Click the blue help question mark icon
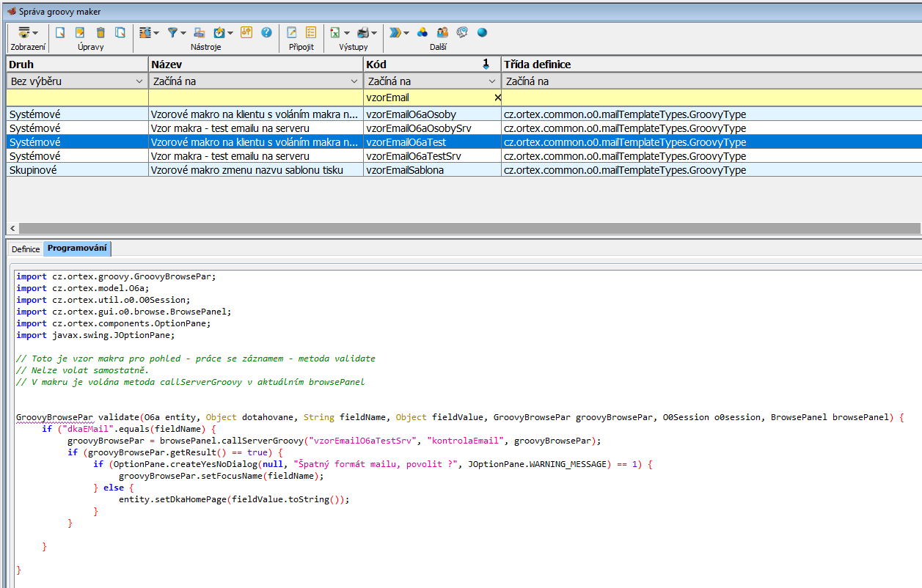 click(x=266, y=32)
